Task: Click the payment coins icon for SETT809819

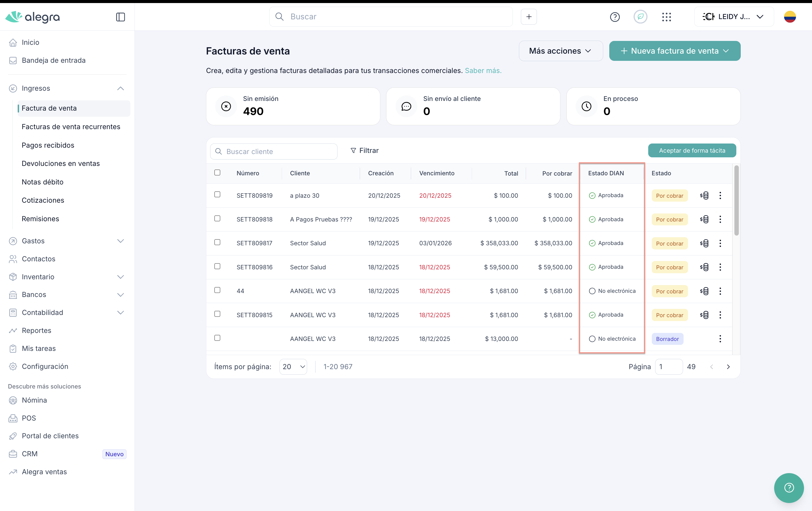Action: coord(704,195)
